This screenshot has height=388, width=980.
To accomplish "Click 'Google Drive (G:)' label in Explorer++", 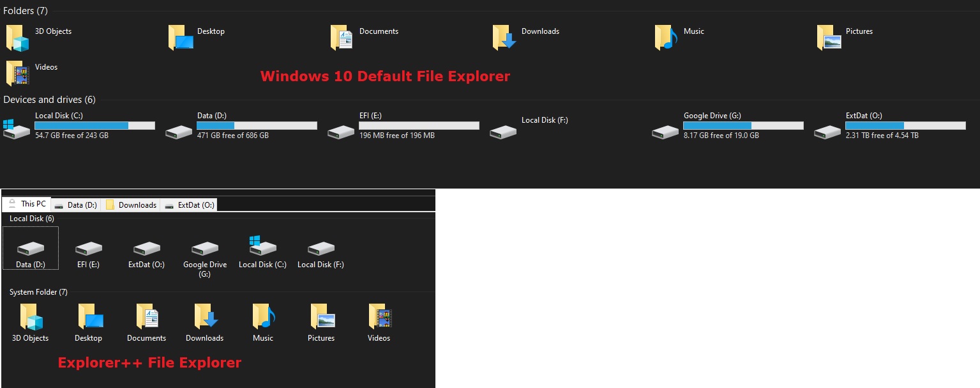I will click(205, 269).
